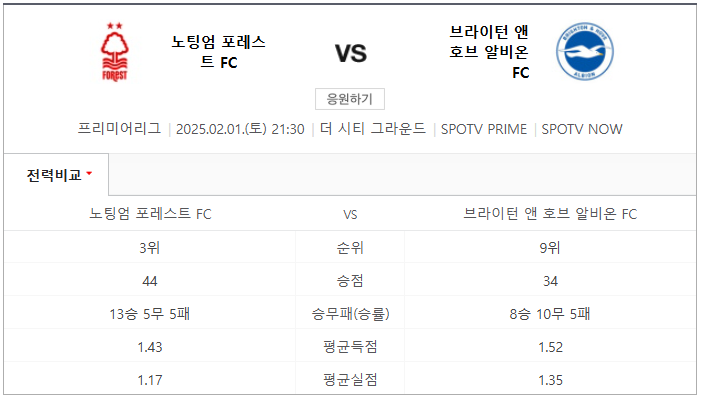Click the large VS text
This screenshot has width=702, height=398.
click(351, 53)
